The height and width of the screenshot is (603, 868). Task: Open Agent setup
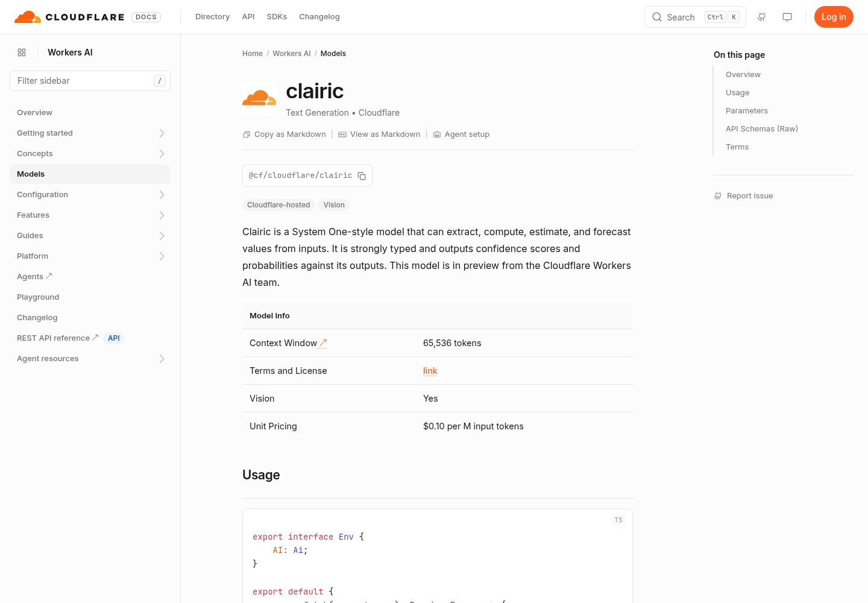[461, 134]
